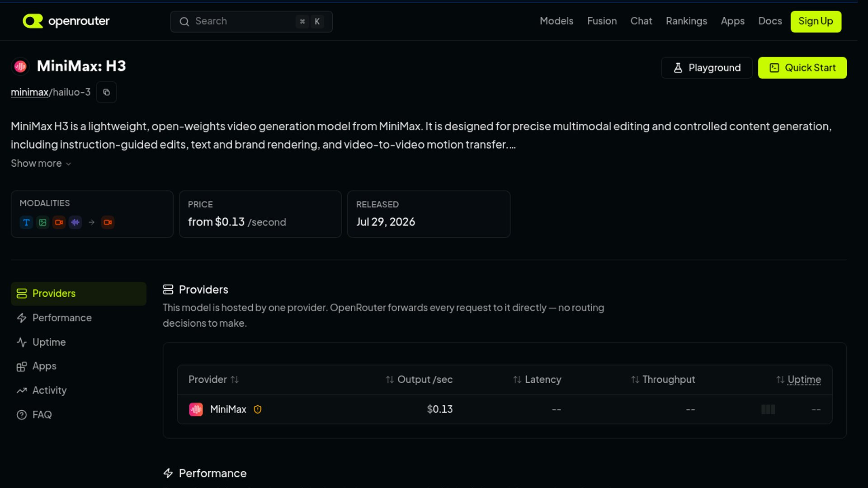
Task: Open the Docs nav item
Action: [770, 21]
